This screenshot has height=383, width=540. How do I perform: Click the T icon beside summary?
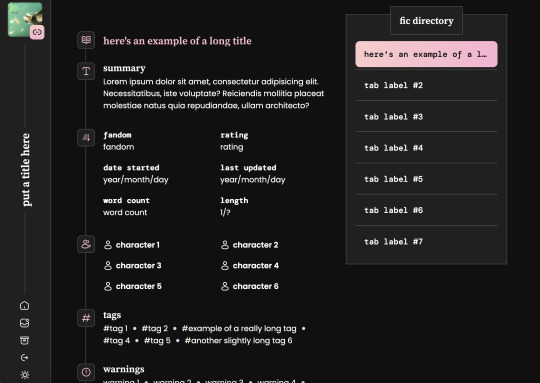pos(86,71)
